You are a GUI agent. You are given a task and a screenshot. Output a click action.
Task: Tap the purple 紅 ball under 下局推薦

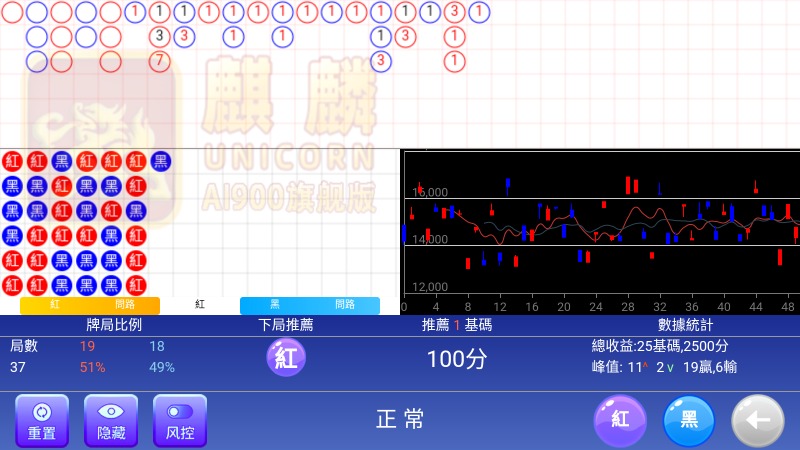pos(286,358)
